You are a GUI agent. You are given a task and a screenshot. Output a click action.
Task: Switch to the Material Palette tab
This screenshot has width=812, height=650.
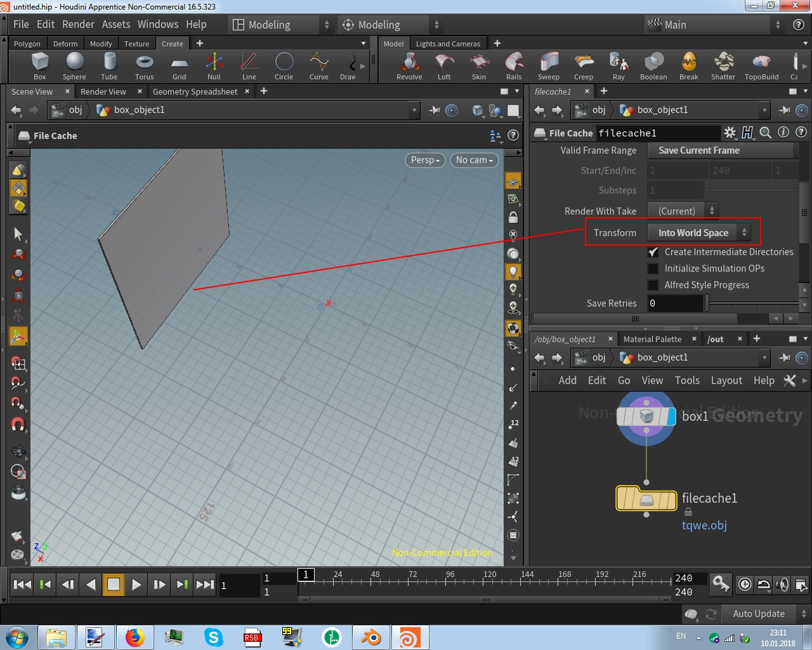(x=653, y=339)
